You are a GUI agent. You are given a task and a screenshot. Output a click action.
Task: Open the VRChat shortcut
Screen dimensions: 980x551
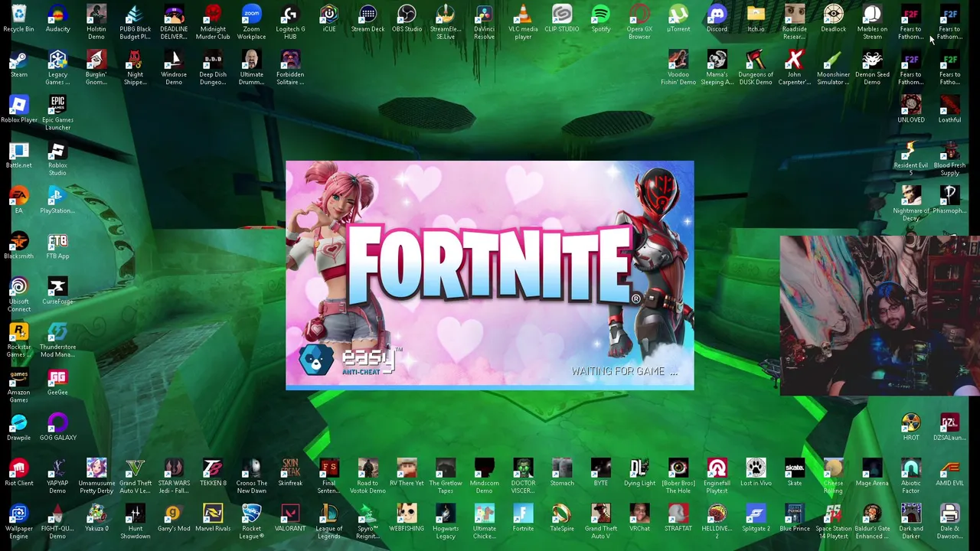639,518
